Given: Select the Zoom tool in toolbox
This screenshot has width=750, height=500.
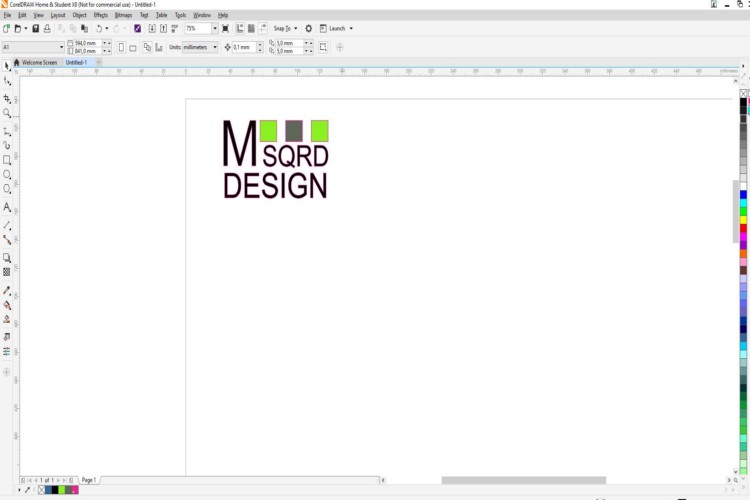Looking at the screenshot, I should (7, 113).
